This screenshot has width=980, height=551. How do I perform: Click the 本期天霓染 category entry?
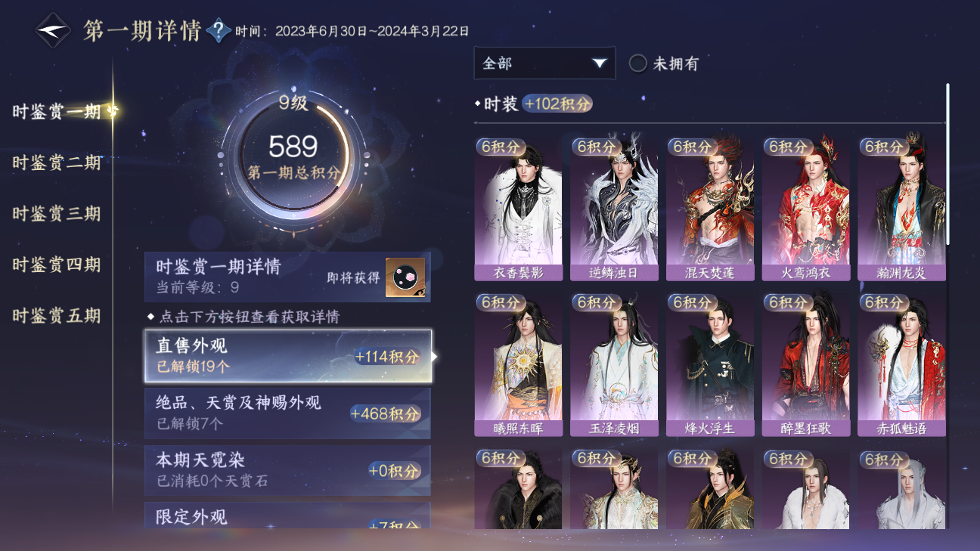tap(287, 470)
